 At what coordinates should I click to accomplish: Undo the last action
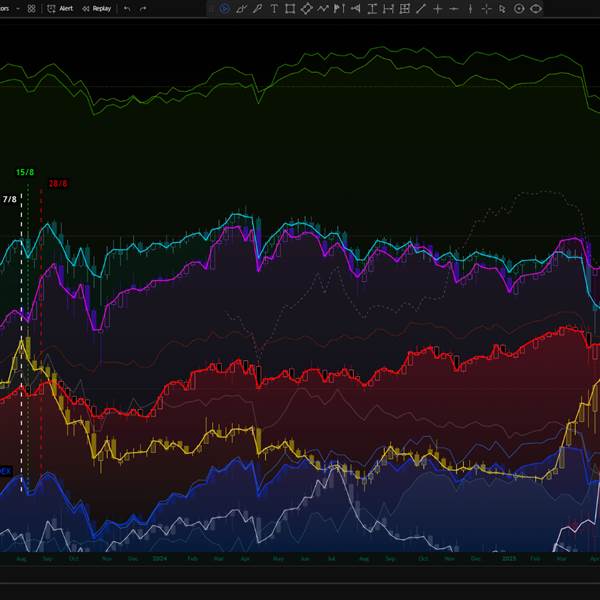[127, 8]
